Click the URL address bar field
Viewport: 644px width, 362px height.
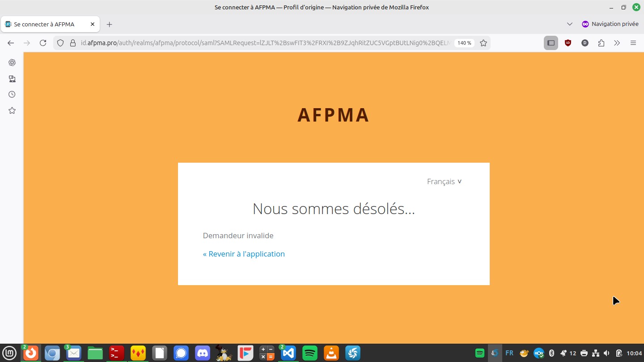point(264,43)
